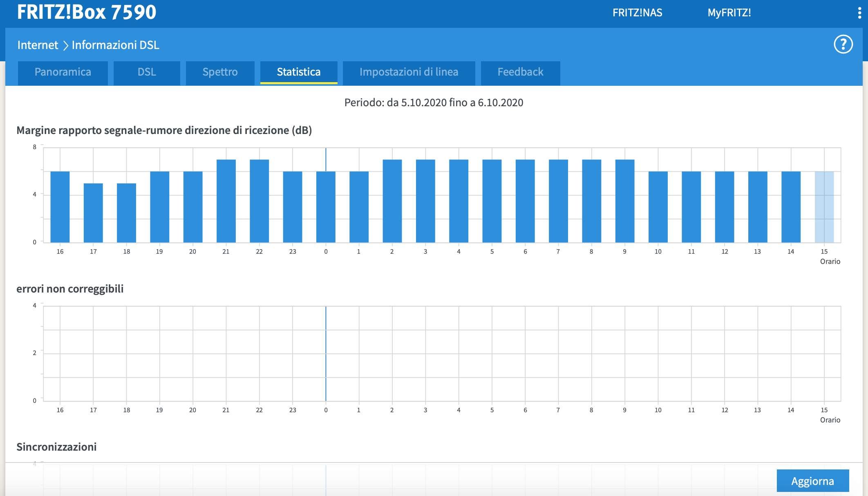868x496 pixels.
Task: Click the SNR bar for hour 2
Action: pyautogui.click(x=392, y=201)
